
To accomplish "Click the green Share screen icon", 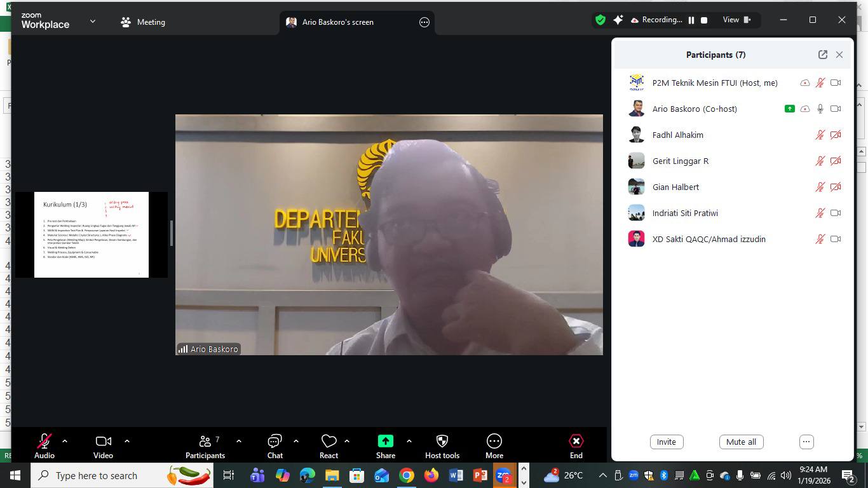I will pos(385,441).
